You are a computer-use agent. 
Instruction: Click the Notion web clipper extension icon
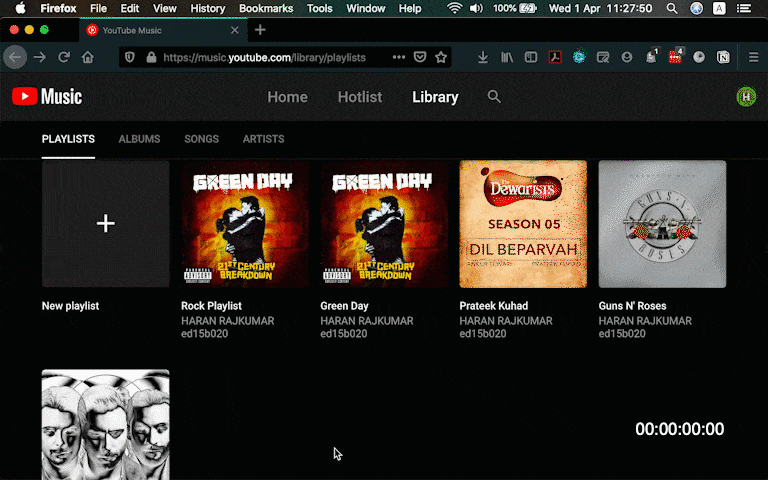(723, 57)
